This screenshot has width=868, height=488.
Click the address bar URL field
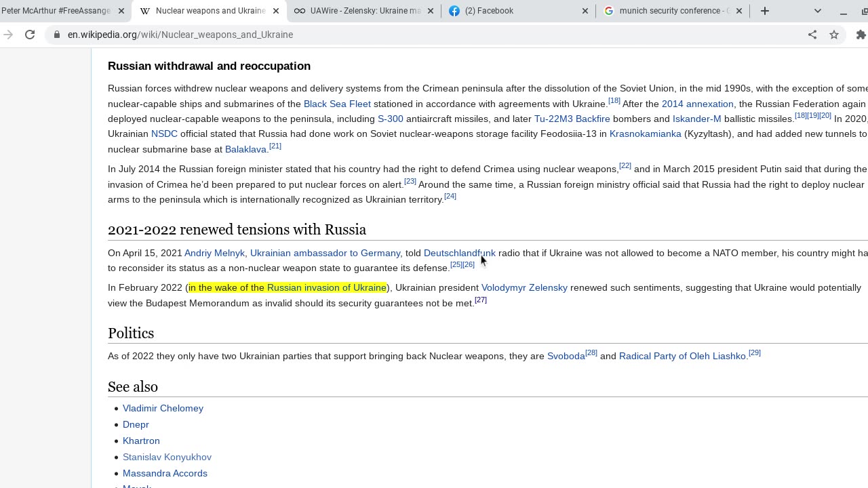coord(434,35)
